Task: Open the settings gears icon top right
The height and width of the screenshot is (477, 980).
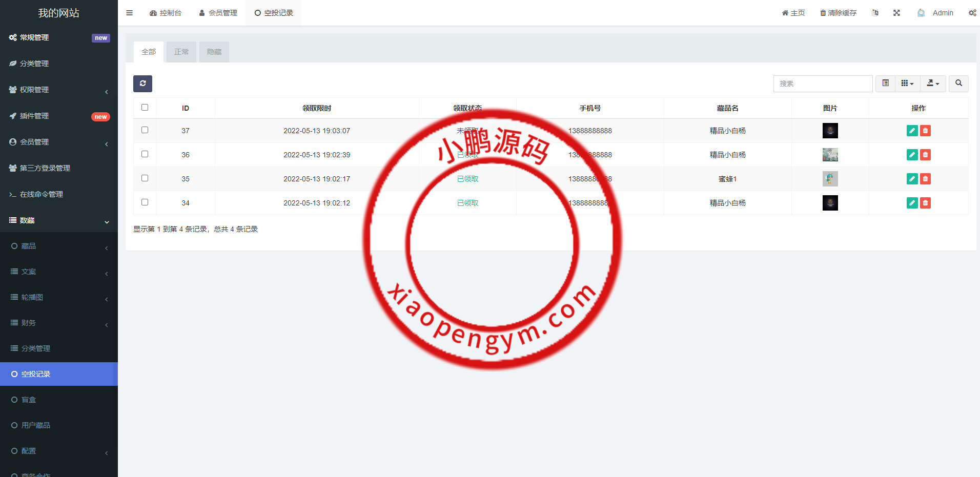Action: tap(972, 13)
